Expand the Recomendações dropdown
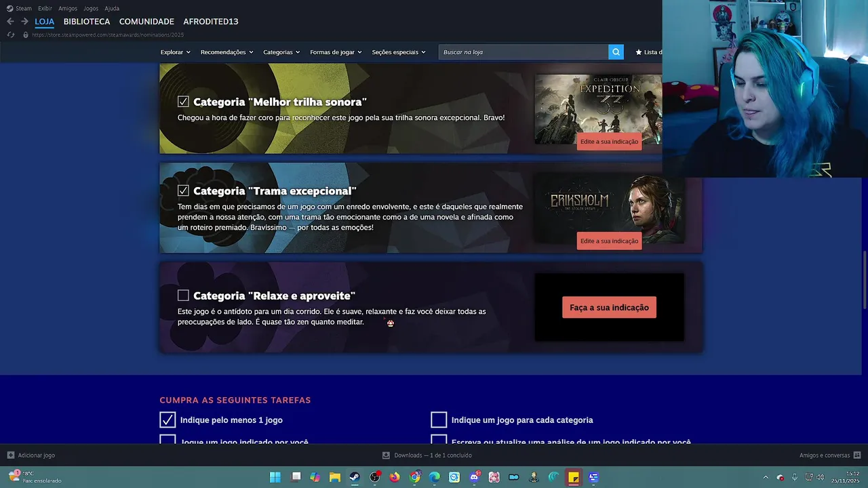This screenshot has height=488, width=868. (x=227, y=52)
